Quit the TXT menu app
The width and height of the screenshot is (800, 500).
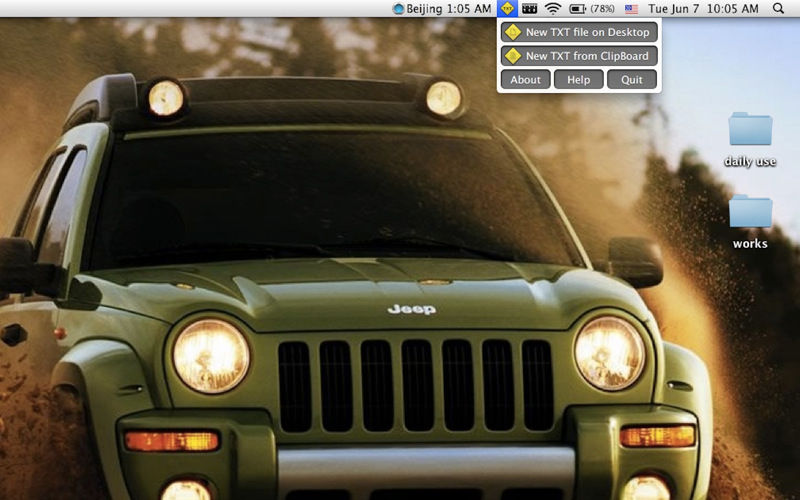click(632, 80)
